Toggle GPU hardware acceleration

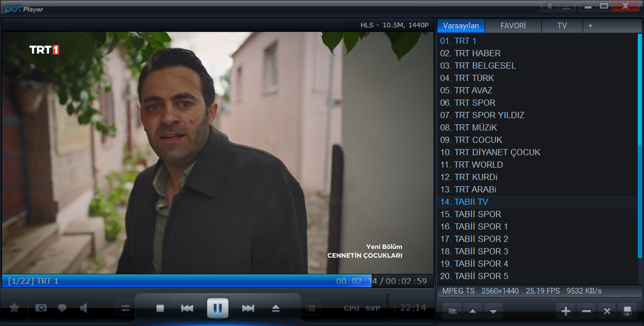pyautogui.click(x=351, y=308)
